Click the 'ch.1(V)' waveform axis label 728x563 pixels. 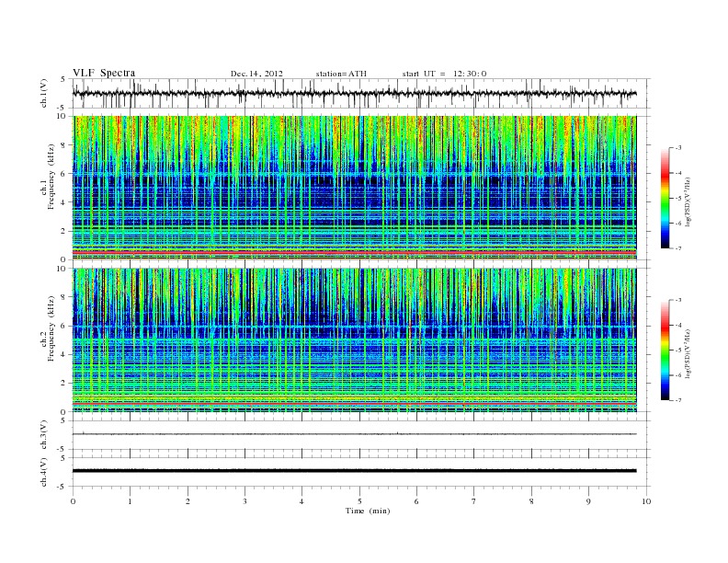(44, 93)
